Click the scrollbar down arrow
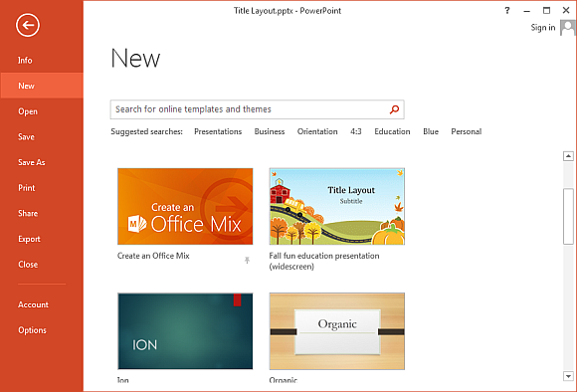 (568, 376)
